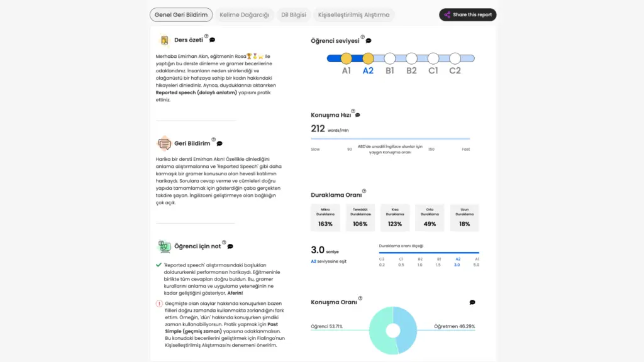Open the comment bubble next to Öğrenci için not
Screen dimensions: 644x362
pyautogui.click(x=230, y=246)
